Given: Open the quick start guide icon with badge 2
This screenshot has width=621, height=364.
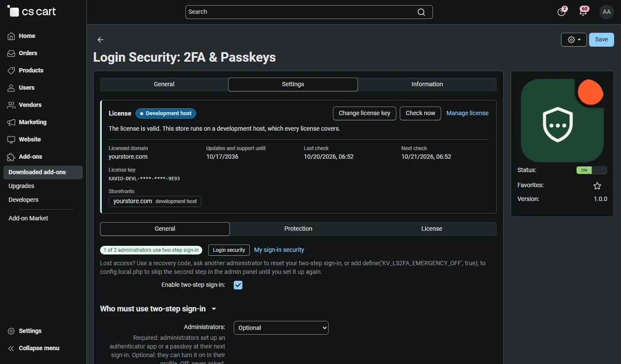Looking at the screenshot, I should (561, 12).
